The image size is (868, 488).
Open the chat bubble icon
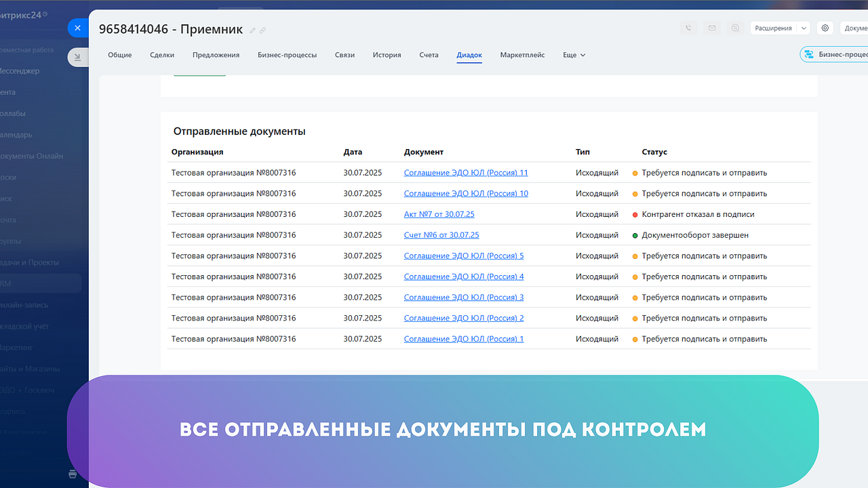735,28
